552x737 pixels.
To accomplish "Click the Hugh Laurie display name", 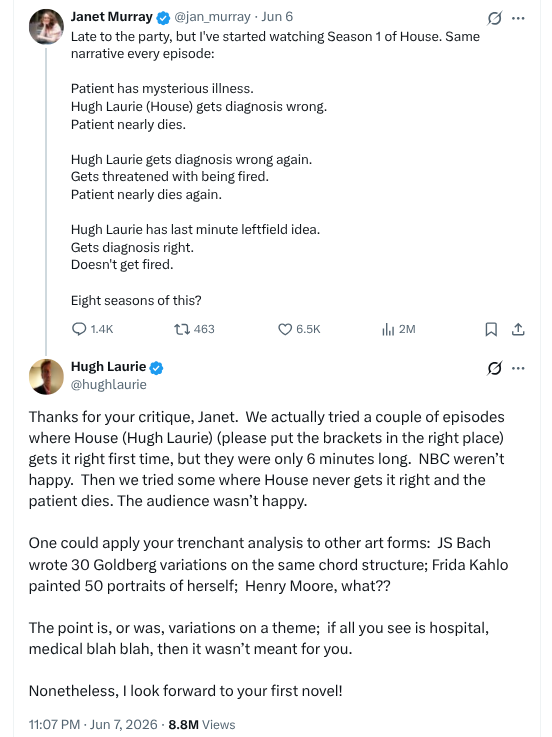I will (108, 367).
